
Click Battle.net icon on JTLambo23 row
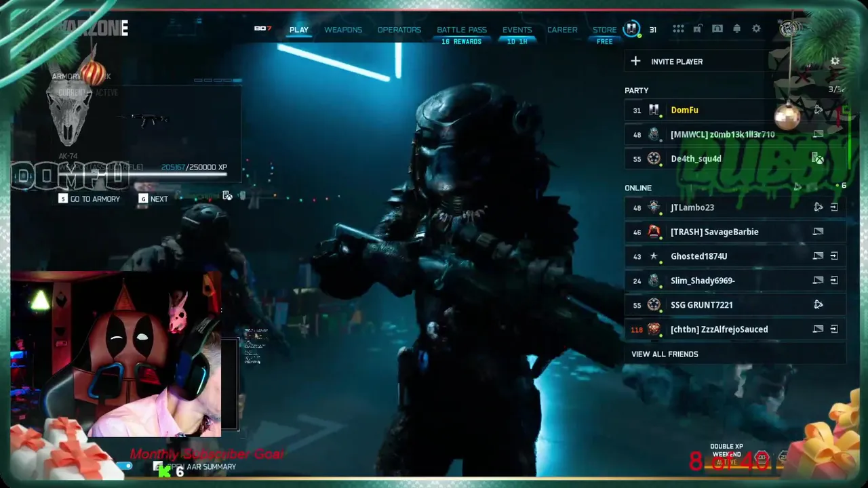click(818, 207)
